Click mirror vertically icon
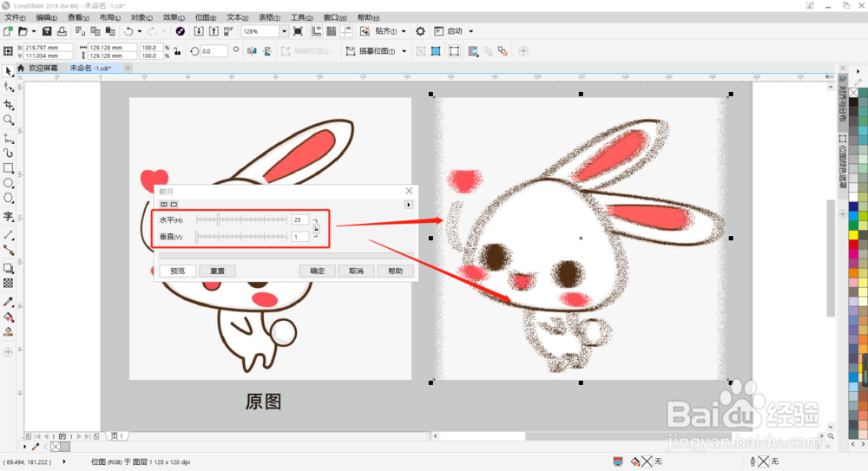The width and height of the screenshot is (868, 471). point(267,51)
